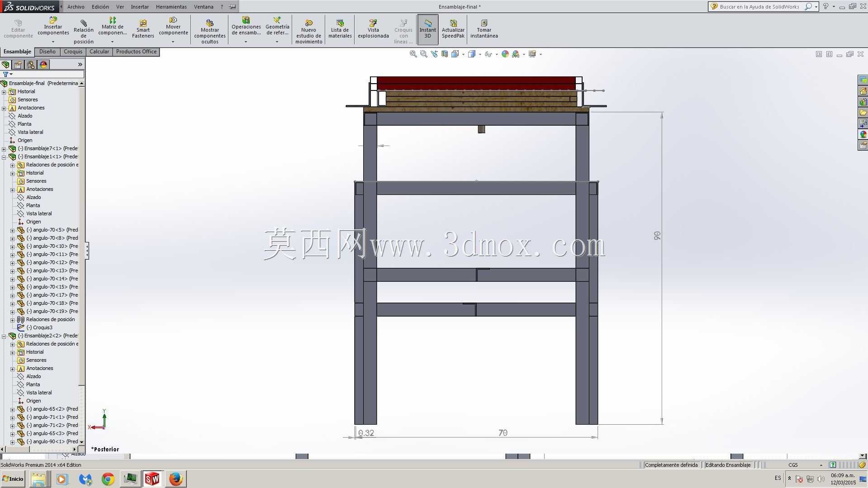The height and width of the screenshot is (488, 868).
Task: Click Zoom to fit magnifier icon
Action: pos(413,54)
